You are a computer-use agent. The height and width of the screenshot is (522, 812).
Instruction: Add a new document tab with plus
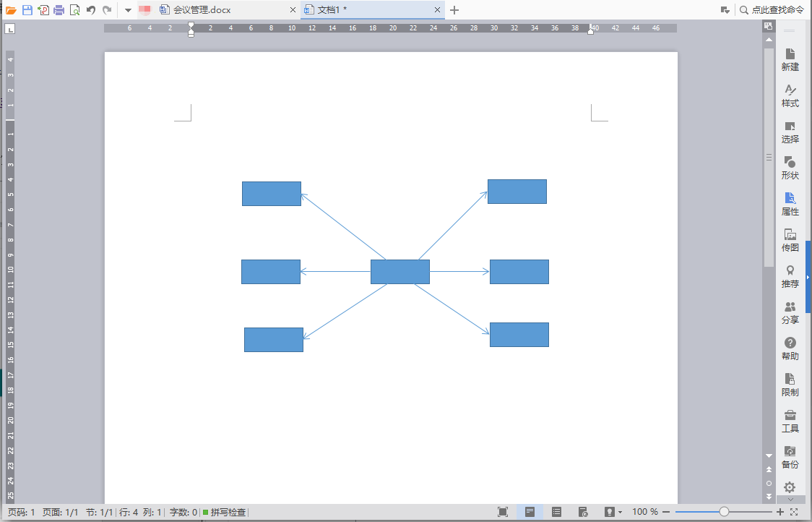click(454, 10)
